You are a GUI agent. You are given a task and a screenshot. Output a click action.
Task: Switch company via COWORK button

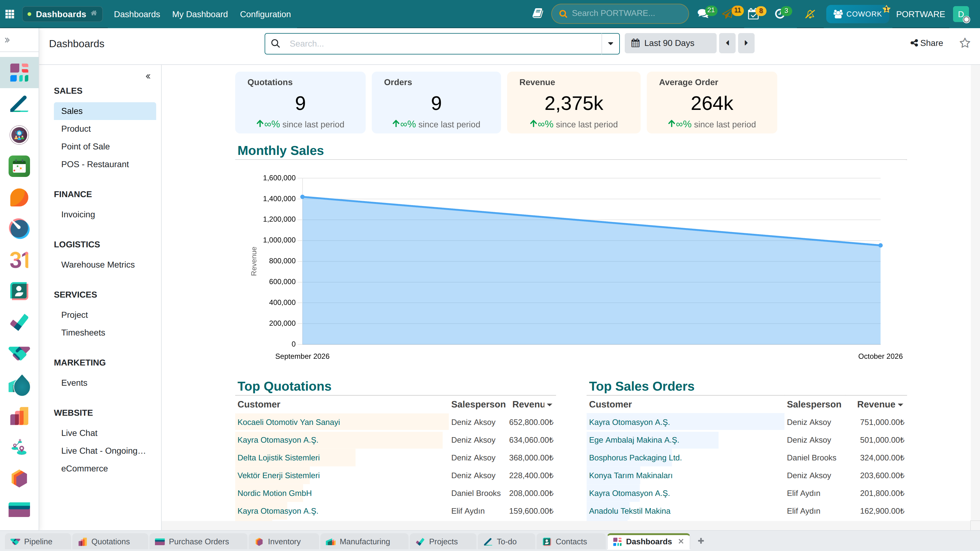[x=858, y=14]
